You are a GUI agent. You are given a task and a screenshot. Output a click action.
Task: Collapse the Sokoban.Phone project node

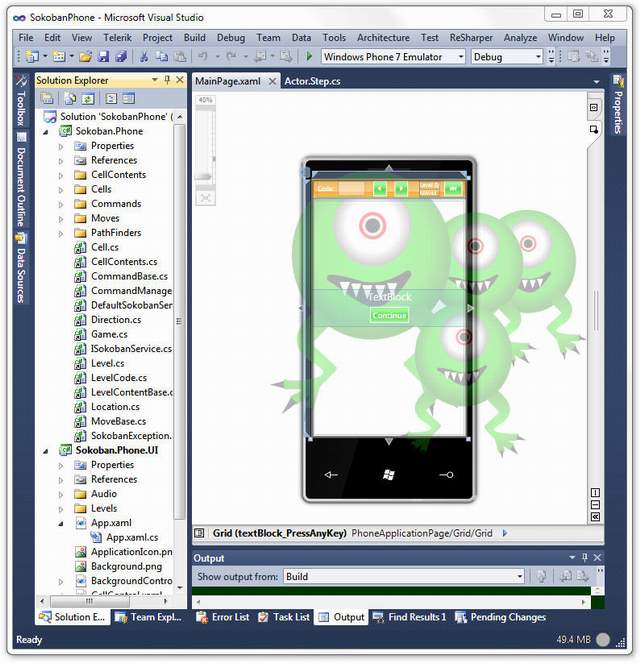tap(46, 132)
